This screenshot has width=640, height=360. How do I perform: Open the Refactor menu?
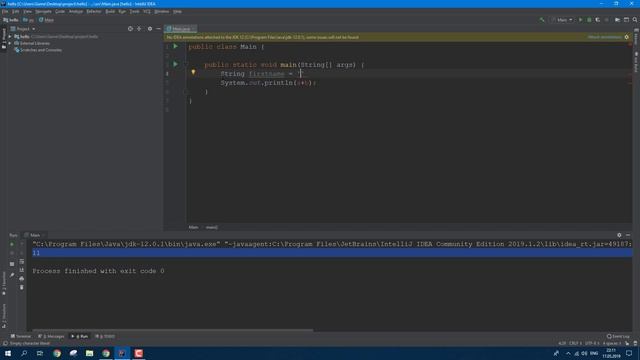93,11
